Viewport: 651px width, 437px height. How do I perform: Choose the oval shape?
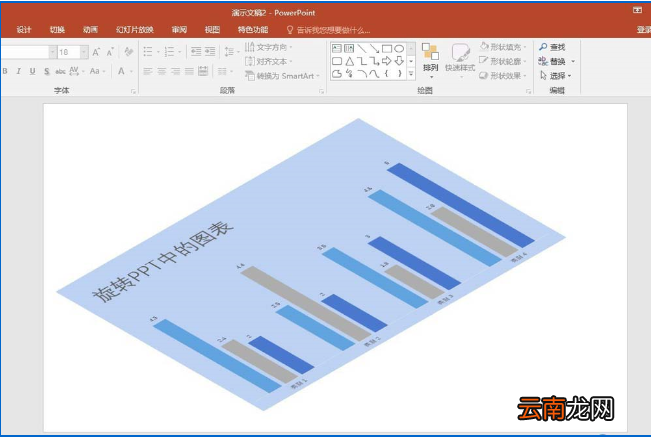tap(399, 49)
